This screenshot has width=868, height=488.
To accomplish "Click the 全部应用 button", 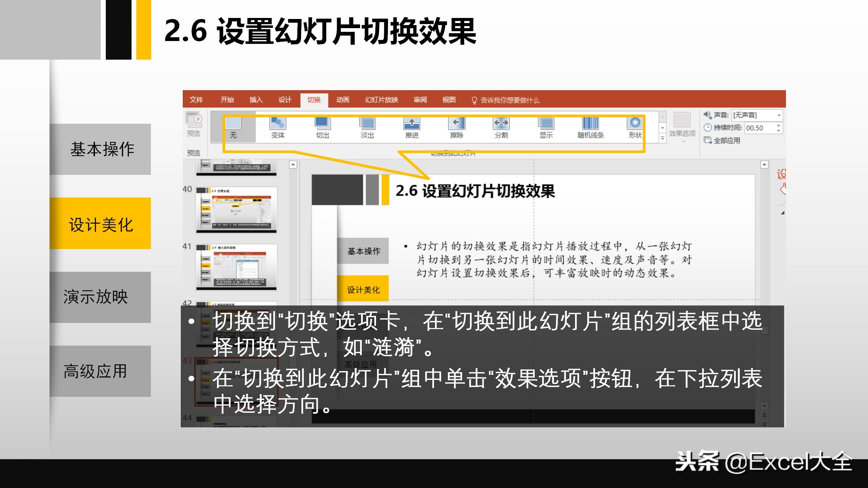I will click(724, 141).
